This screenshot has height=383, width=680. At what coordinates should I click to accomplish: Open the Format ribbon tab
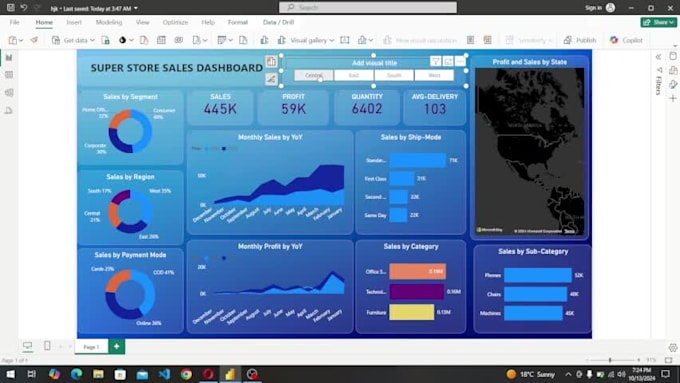[238, 22]
